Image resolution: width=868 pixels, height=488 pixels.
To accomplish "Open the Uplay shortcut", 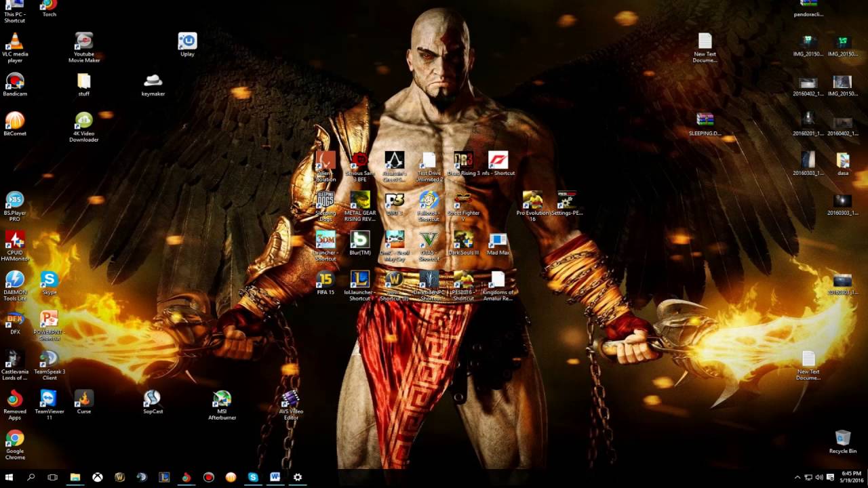I will [187, 45].
